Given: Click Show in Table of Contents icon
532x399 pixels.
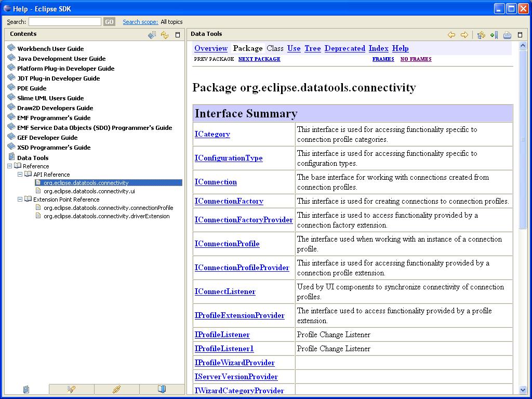Looking at the screenshot, I should [481, 35].
